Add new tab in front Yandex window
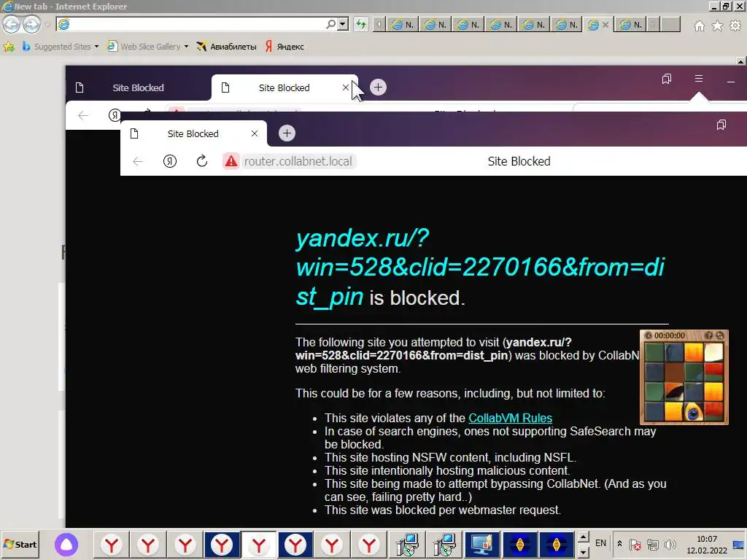Viewport: 747px width, 560px height. click(x=287, y=133)
